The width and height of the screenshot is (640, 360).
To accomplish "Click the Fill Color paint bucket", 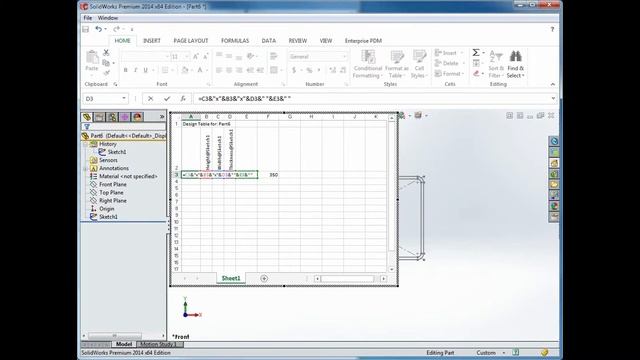I will coord(185,70).
